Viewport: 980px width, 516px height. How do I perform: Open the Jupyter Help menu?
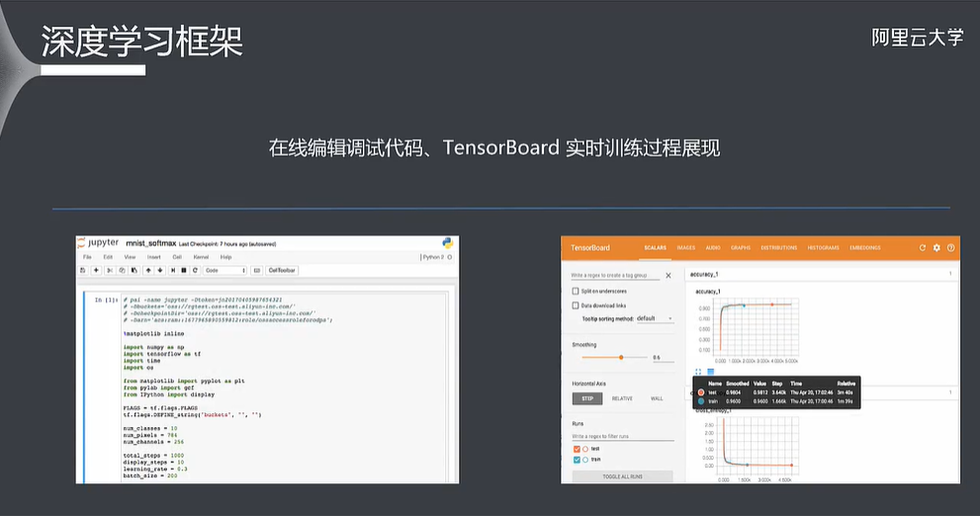(225, 257)
